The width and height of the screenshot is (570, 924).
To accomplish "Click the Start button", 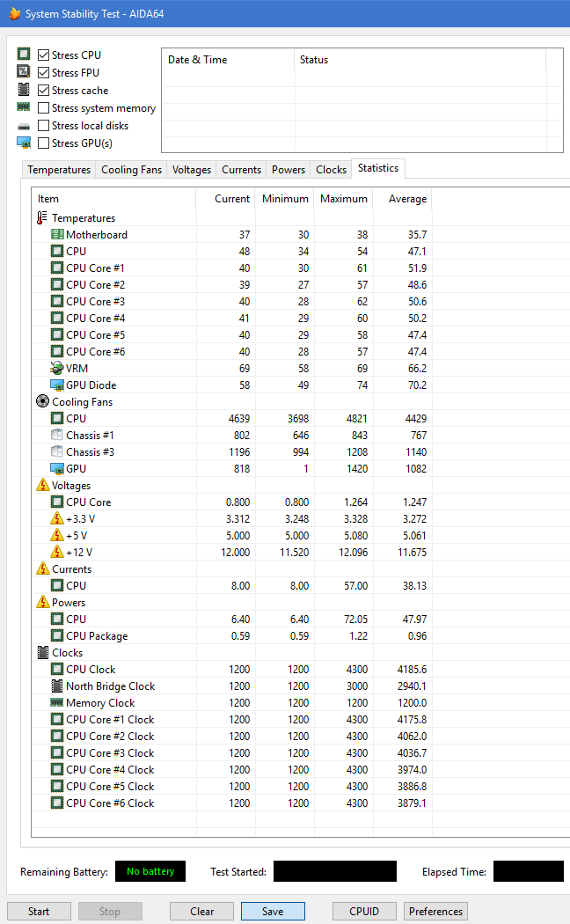I will (x=39, y=911).
